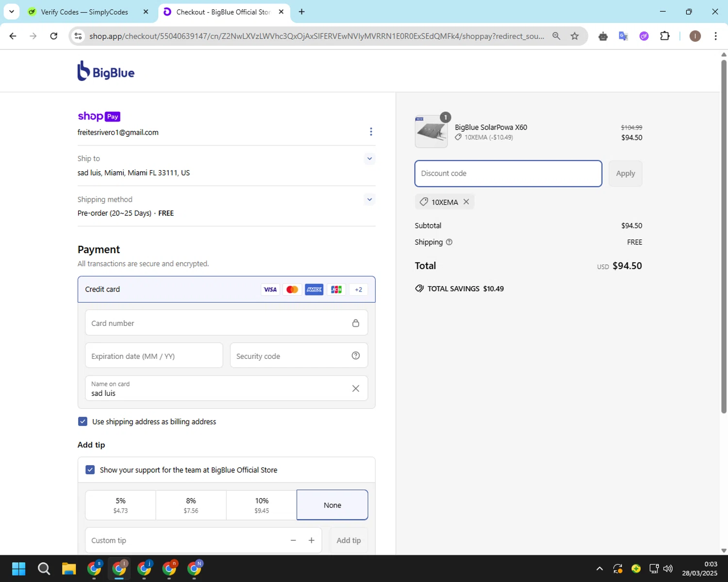
Task: Expand the Ship to section
Action: click(369, 159)
